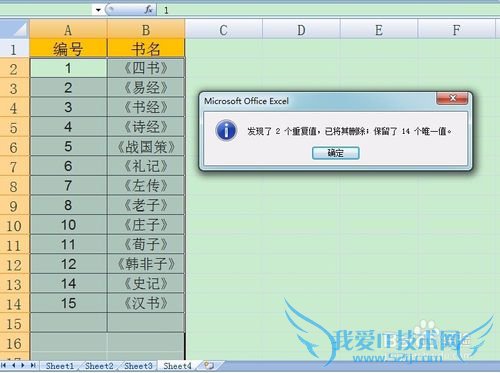Go to first sheet with navigation arrow
The width and height of the screenshot is (500, 373).
click(4, 365)
